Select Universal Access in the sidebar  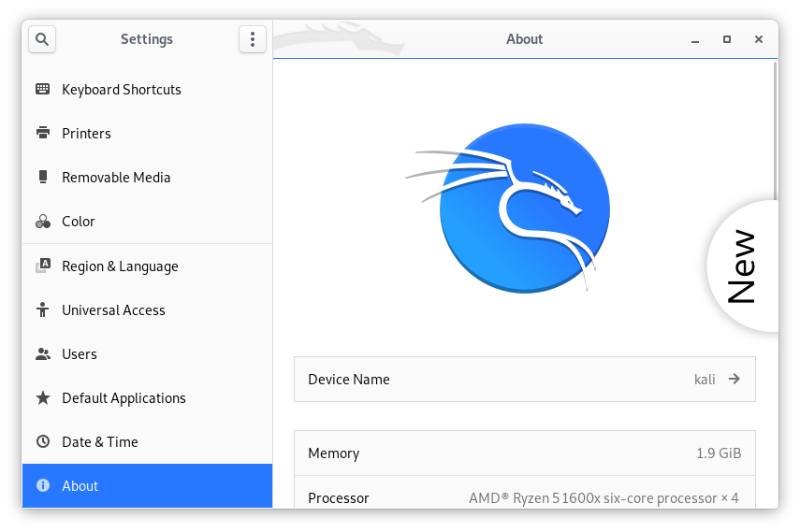pyautogui.click(x=147, y=309)
